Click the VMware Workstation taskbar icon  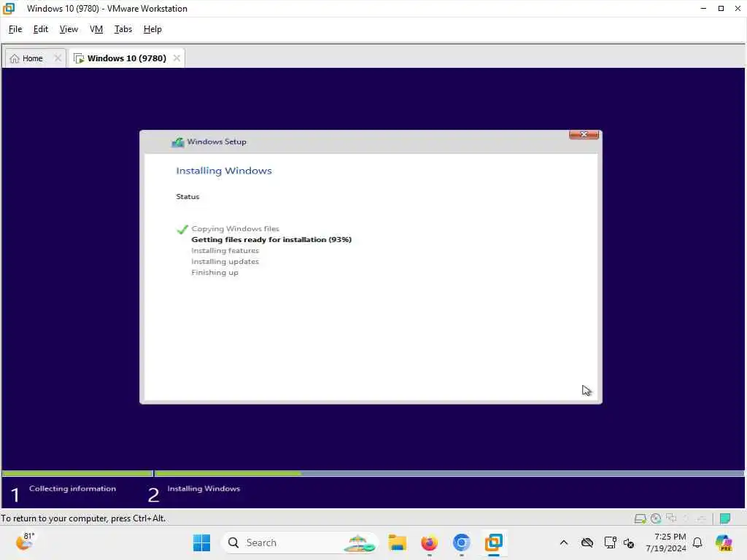(494, 542)
